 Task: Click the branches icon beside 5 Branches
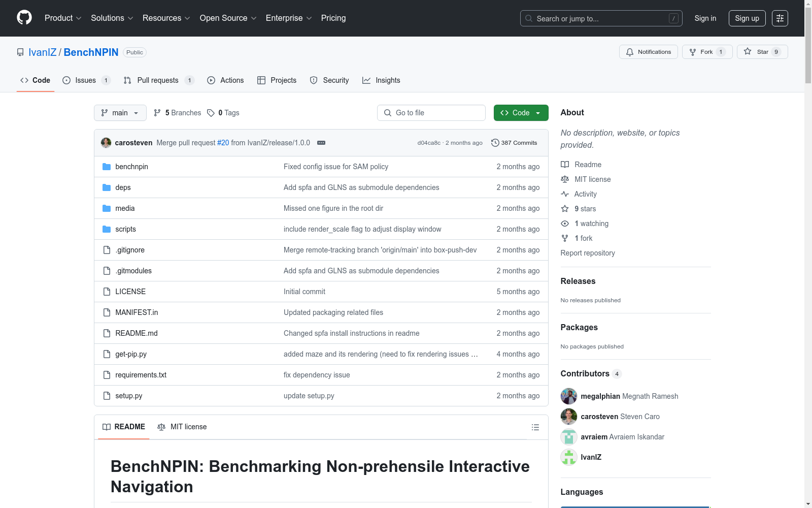157,113
